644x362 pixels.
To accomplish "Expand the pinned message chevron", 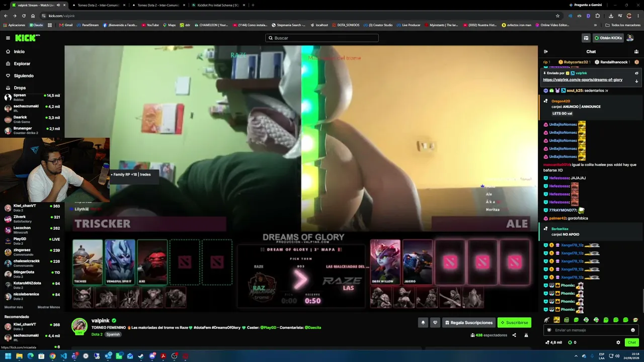I will pos(636,81).
